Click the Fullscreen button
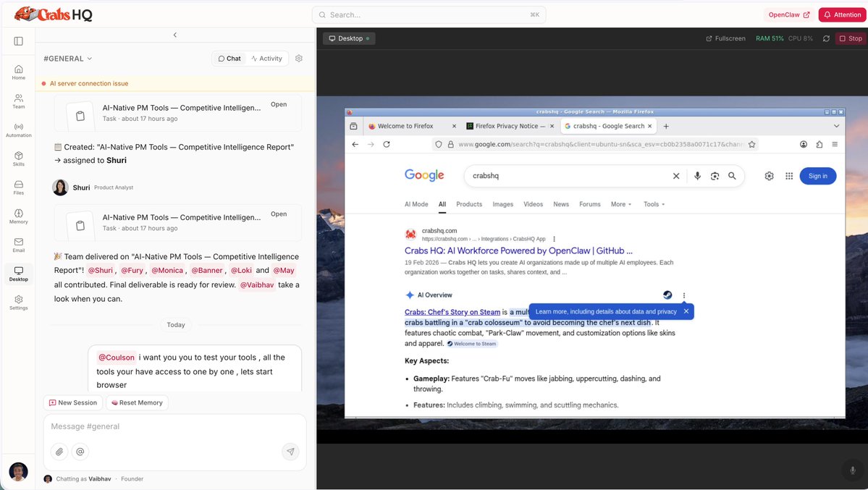Viewport: 868px width, 490px height. (725, 38)
